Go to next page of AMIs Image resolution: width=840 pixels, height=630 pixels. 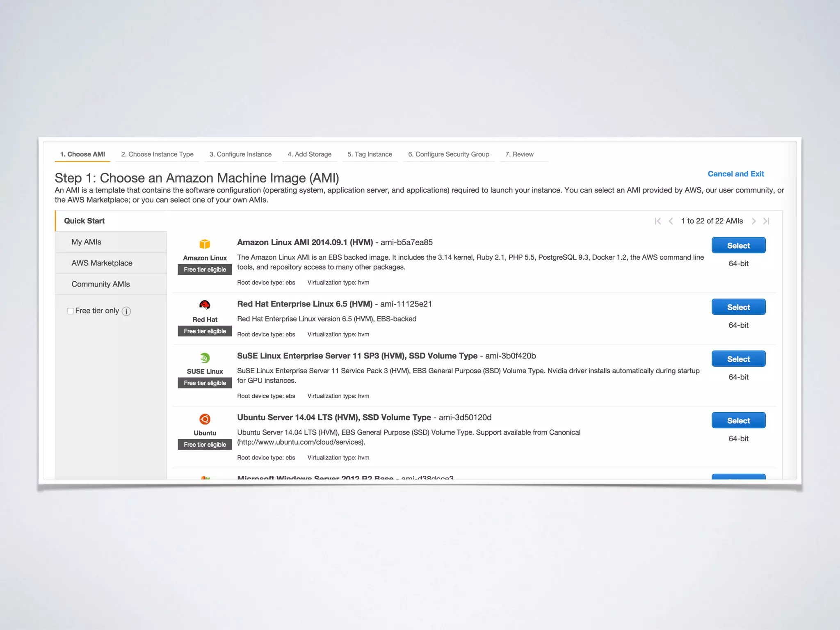click(753, 221)
